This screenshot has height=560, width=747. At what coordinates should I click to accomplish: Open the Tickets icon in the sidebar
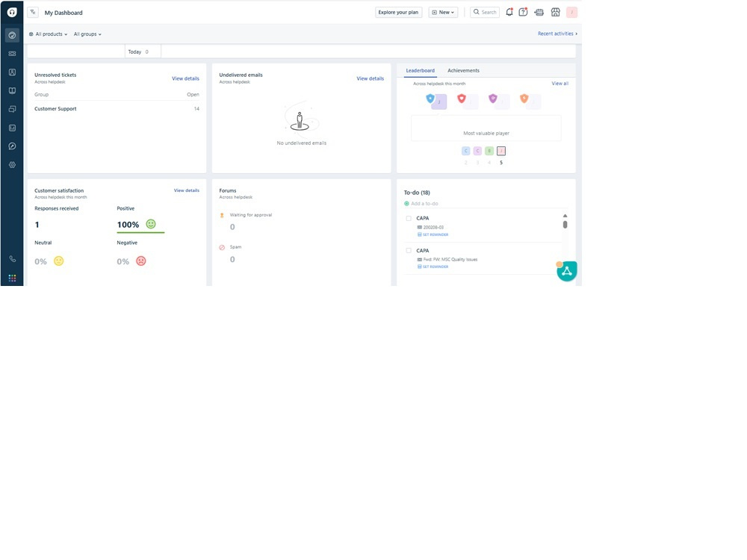pyautogui.click(x=13, y=54)
